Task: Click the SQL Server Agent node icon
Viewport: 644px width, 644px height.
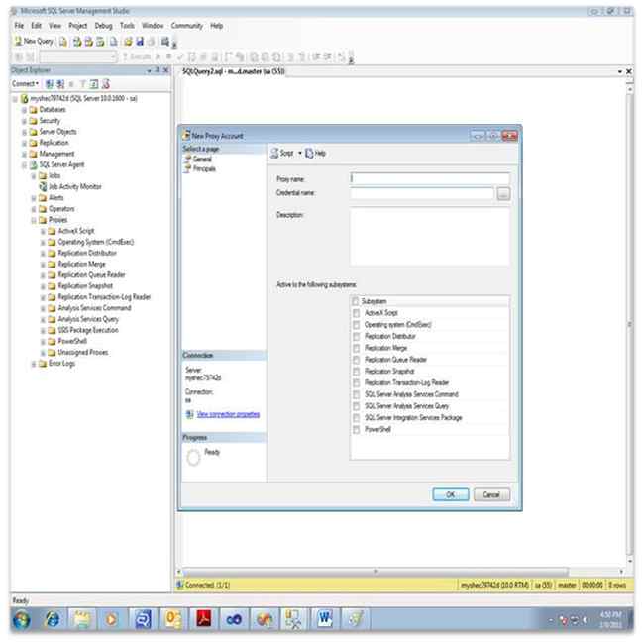Action: pyautogui.click(x=34, y=164)
